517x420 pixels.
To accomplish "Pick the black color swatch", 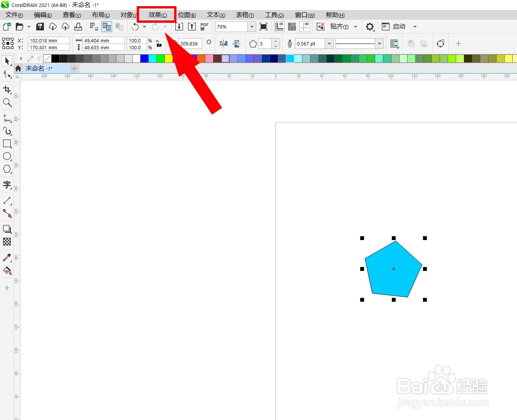I will point(55,59).
